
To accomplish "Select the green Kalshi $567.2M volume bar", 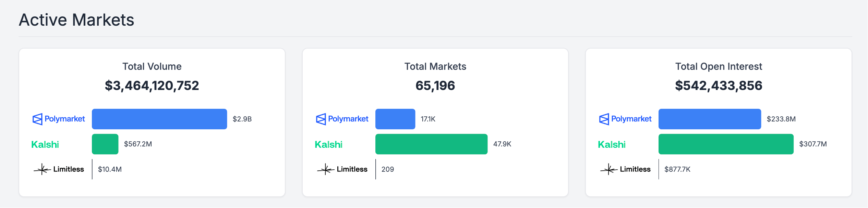I will (x=105, y=144).
